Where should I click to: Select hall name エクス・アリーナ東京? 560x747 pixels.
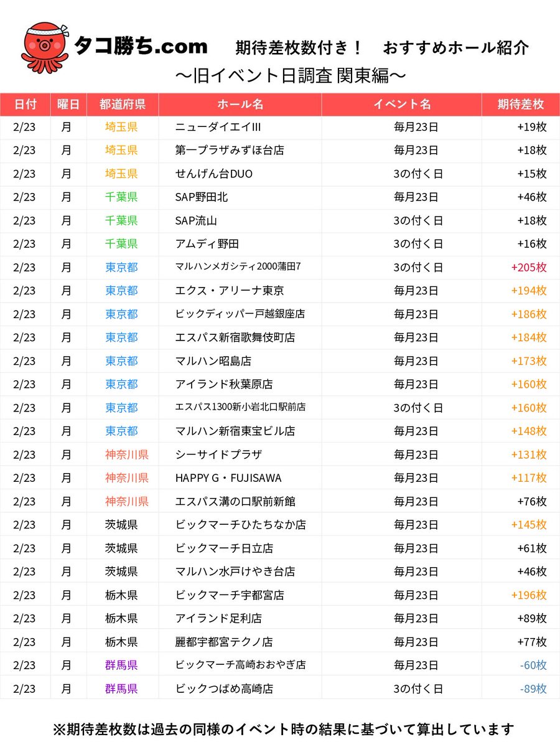[230, 291]
